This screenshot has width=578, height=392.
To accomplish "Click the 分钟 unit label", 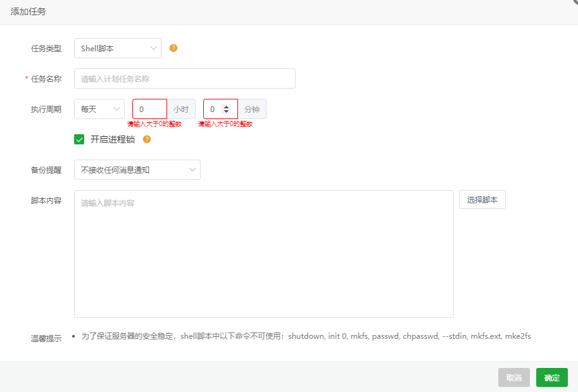I will pos(252,109).
